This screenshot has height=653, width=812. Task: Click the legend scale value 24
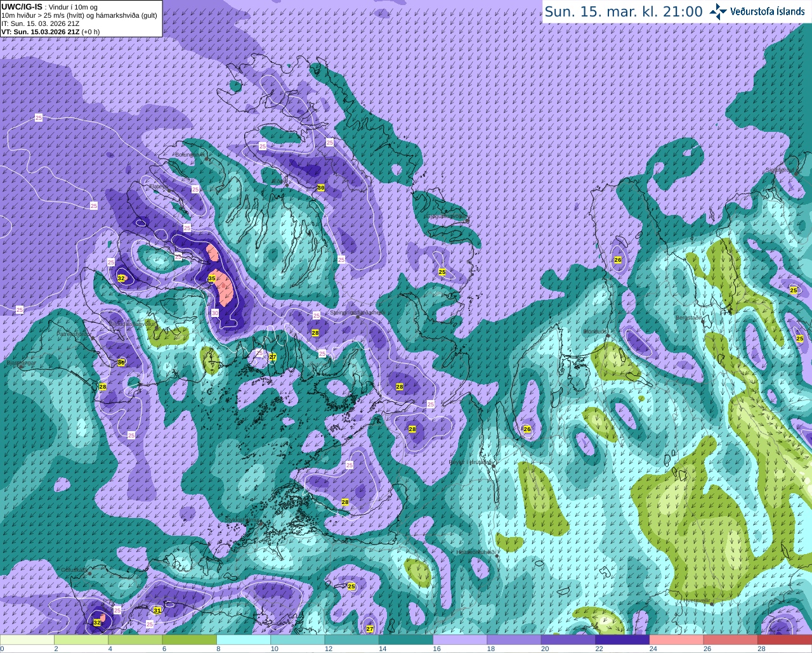653,649
